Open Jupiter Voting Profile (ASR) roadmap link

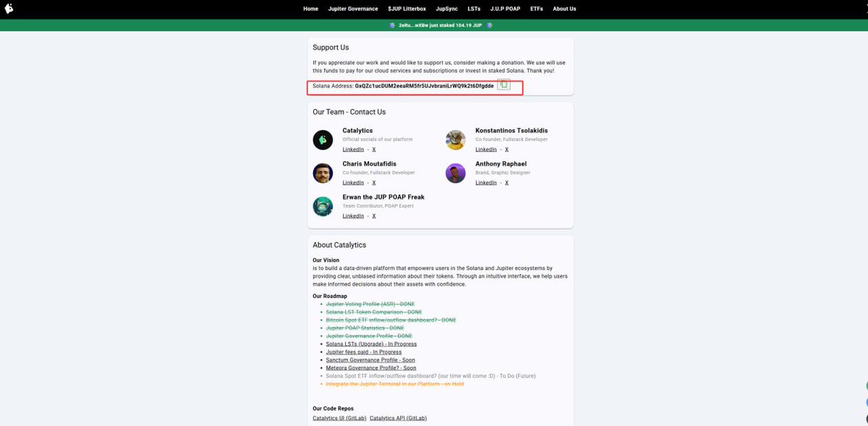pos(369,304)
